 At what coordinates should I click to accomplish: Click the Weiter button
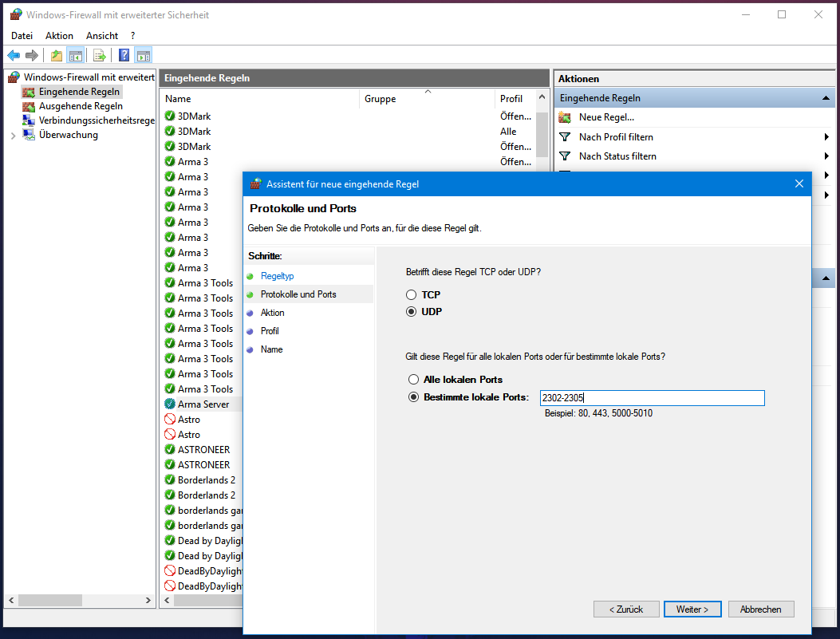coord(692,609)
